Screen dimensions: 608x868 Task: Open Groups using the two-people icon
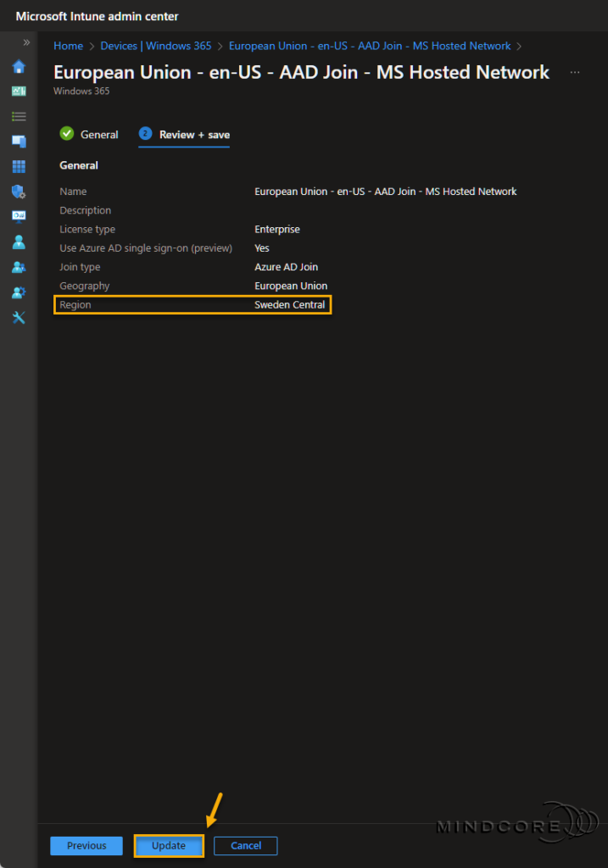18,267
